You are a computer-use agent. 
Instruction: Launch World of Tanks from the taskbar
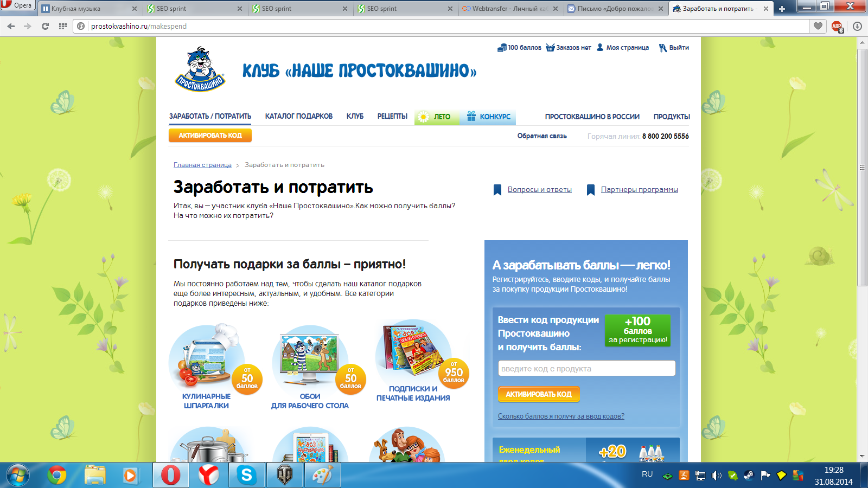pyautogui.click(x=285, y=476)
